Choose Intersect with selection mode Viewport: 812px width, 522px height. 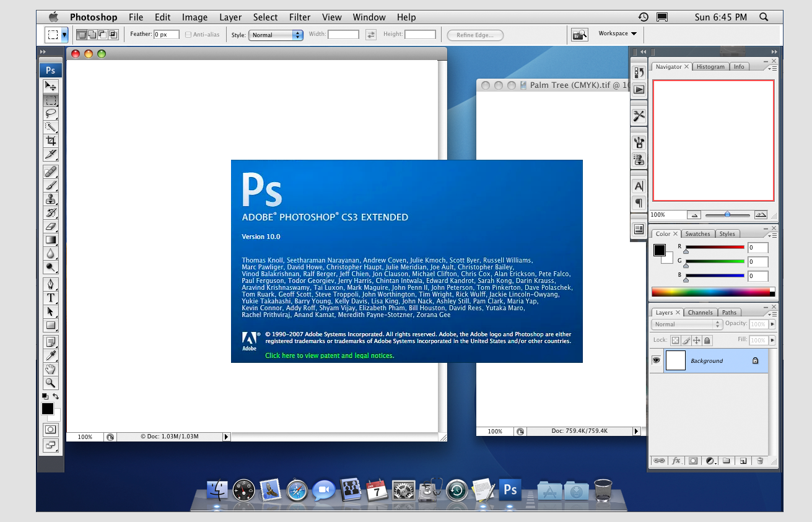(x=113, y=35)
